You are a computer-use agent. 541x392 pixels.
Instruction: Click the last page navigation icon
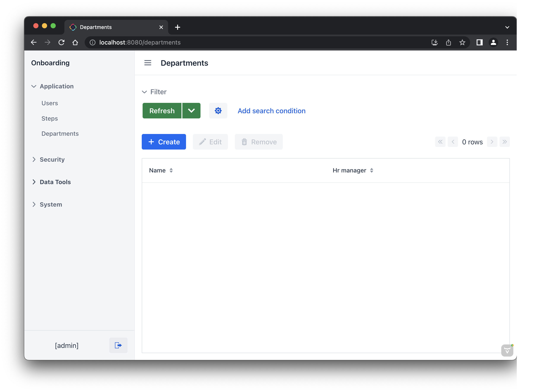pyautogui.click(x=504, y=142)
